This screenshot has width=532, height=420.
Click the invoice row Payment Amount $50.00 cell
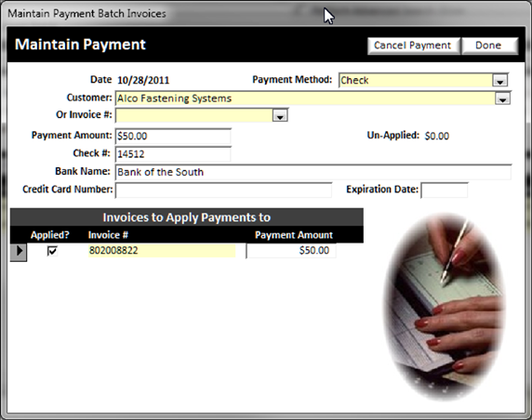(x=291, y=251)
